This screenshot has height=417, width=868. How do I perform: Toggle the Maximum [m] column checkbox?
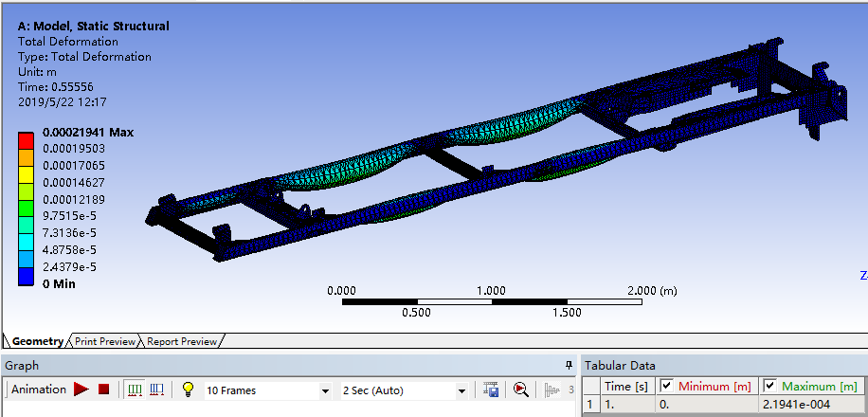pyautogui.click(x=770, y=386)
